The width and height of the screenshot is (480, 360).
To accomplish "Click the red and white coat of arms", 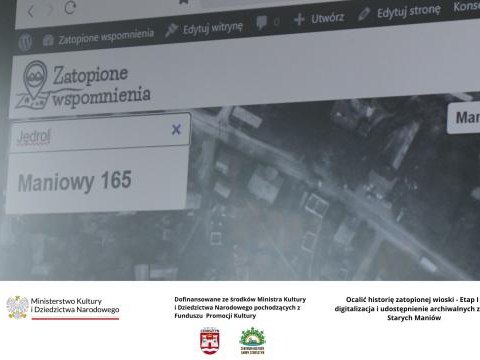I will pos(210,341).
